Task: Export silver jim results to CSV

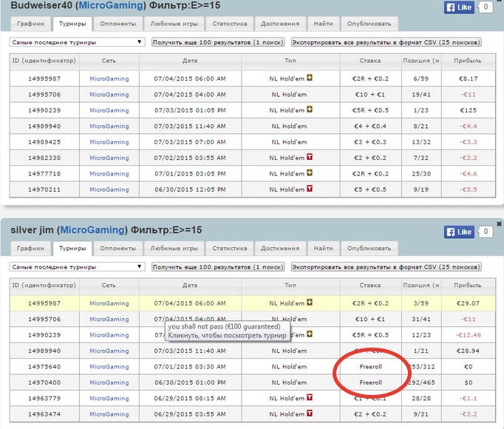Action: click(386, 267)
